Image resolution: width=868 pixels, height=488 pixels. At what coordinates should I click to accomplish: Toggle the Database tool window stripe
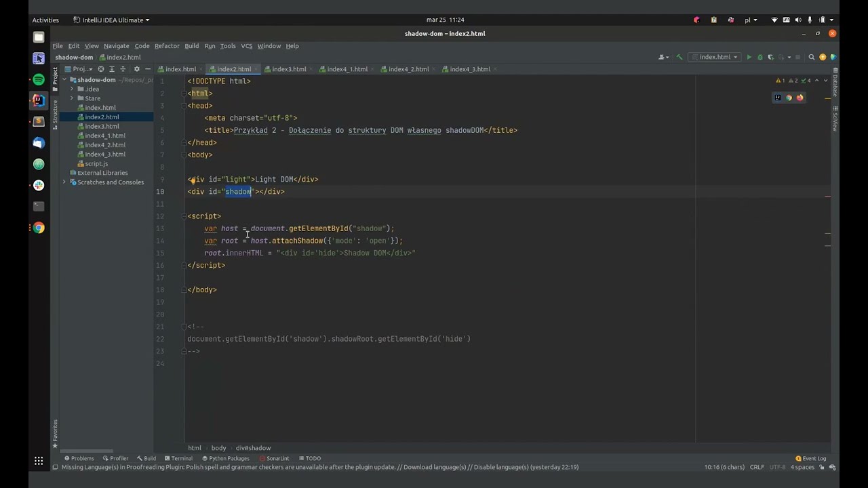pyautogui.click(x=835, y=83)
